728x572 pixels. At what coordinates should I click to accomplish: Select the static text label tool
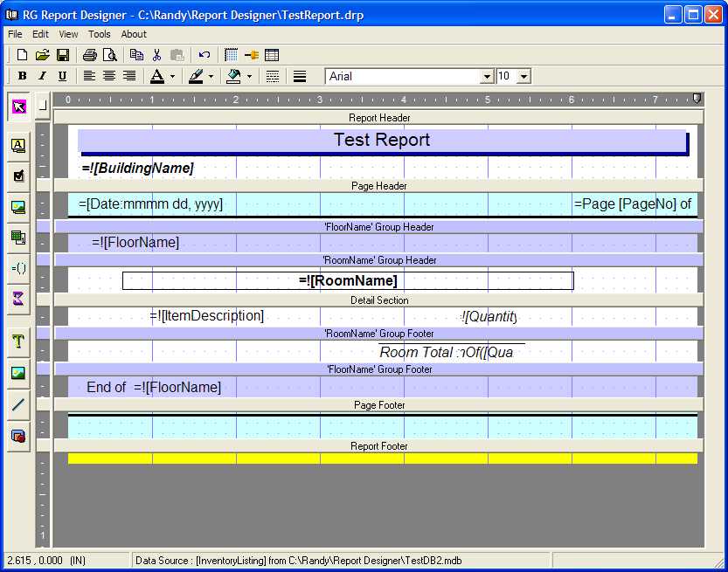[x=18, y=341]
